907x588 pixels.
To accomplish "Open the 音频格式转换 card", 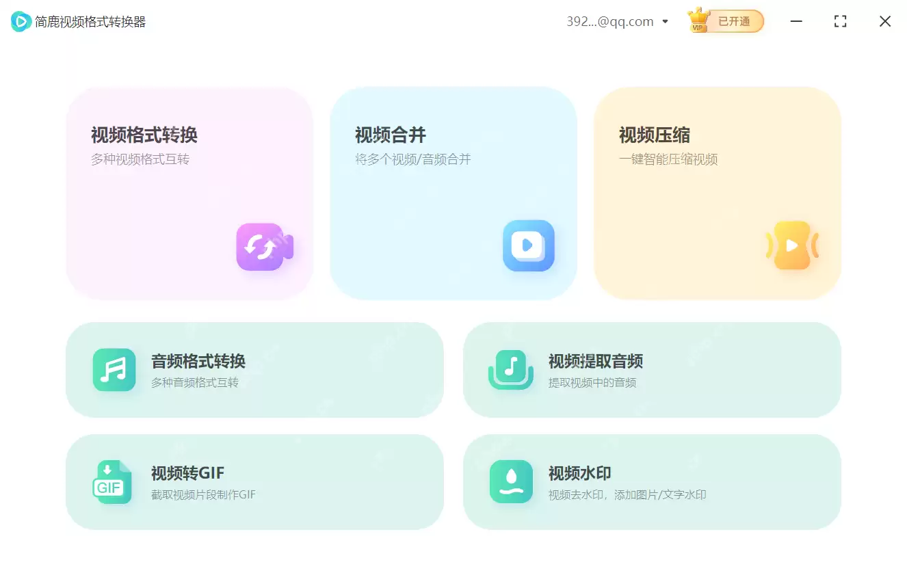I will (x=254, y=370).
